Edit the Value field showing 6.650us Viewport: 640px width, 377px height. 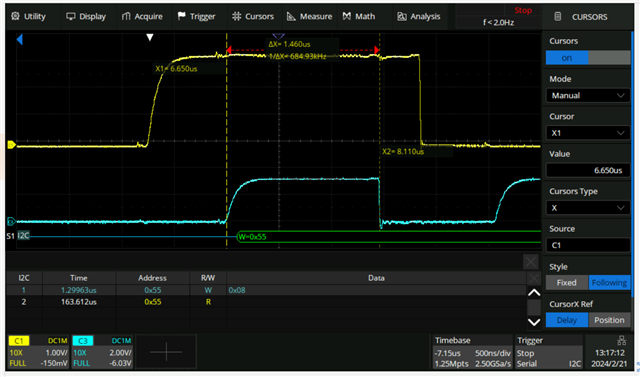pos(588,170)
